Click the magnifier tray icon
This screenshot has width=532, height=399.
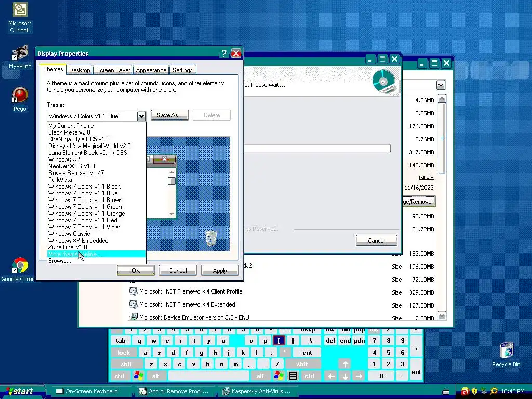click(x=494, y=391)
